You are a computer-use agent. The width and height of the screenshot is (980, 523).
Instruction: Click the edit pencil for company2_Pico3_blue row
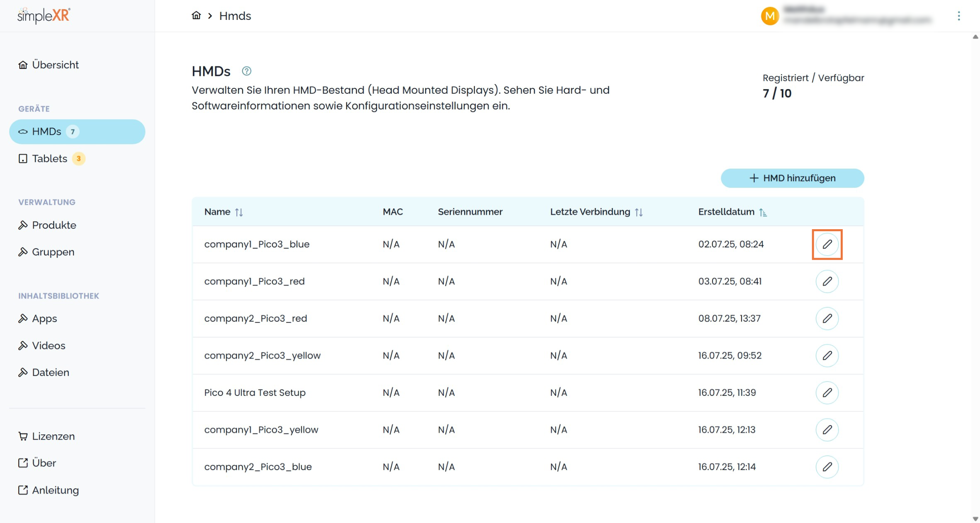pos(827,467)
